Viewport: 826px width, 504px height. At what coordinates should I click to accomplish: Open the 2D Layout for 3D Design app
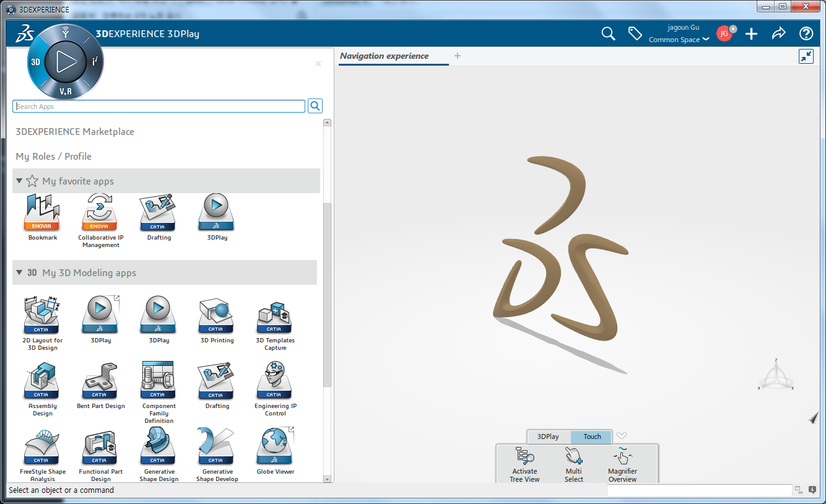42,323
